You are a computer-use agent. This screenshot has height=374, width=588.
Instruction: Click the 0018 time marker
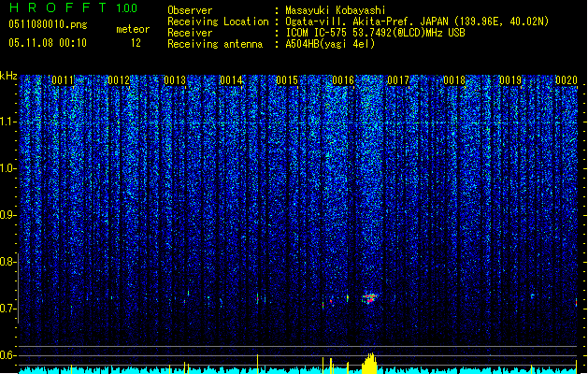454,80
